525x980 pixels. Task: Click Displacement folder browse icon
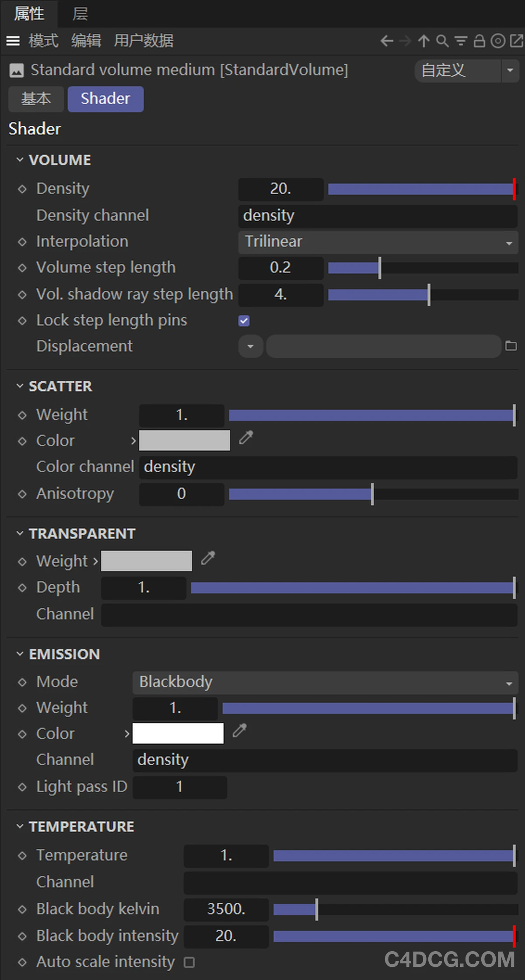click(x=511, y=346)
